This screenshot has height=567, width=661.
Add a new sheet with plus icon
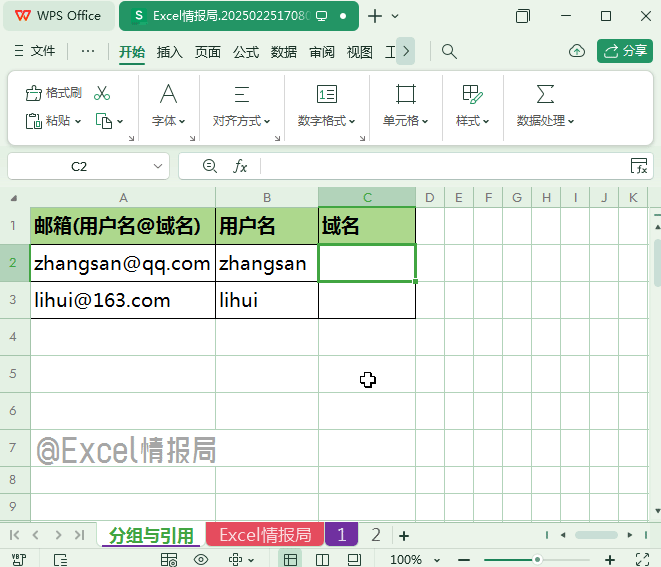pos(404,536)
